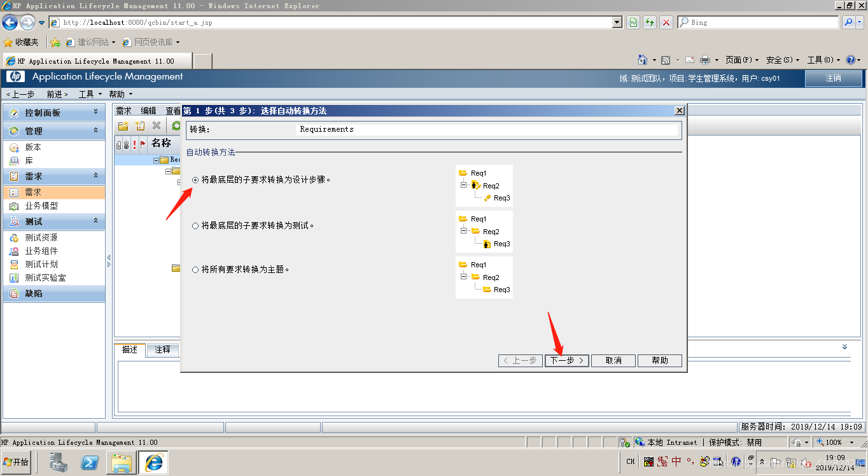Open the 控制面板 dashboard module
Image resolution: width=868 pixels, height=476 pixels.
pos(43,113)
